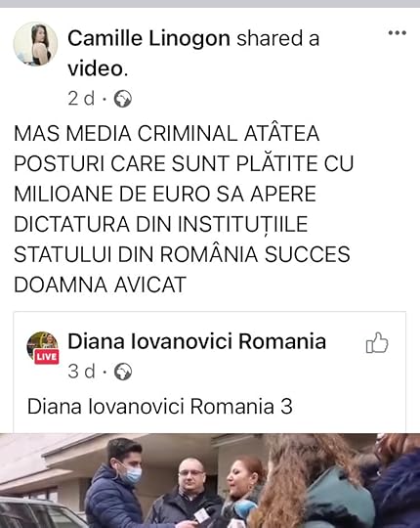420x528 pixels.
Task: Click the "2 d" post timestamp
Action: 81,99
